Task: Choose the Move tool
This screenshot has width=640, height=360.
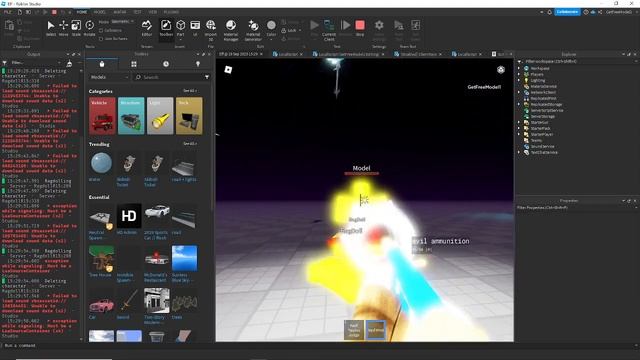Action: pyautogui.click(x=63, y=28)
